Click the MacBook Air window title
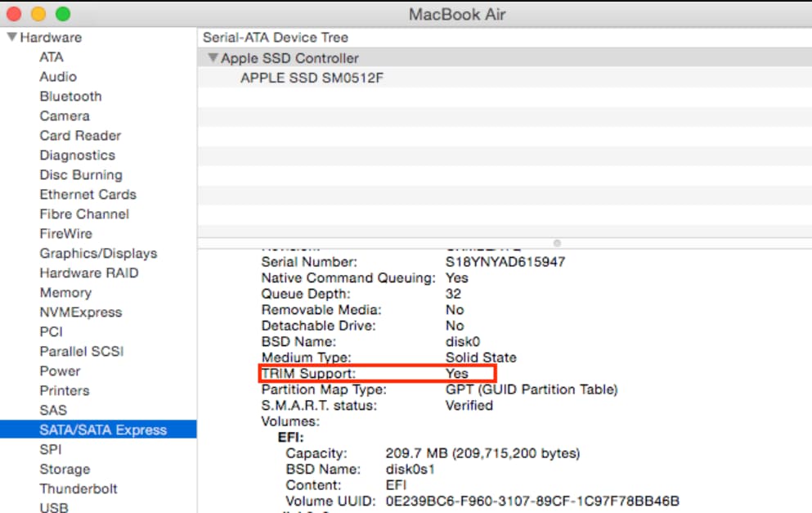 coord(457,15)
